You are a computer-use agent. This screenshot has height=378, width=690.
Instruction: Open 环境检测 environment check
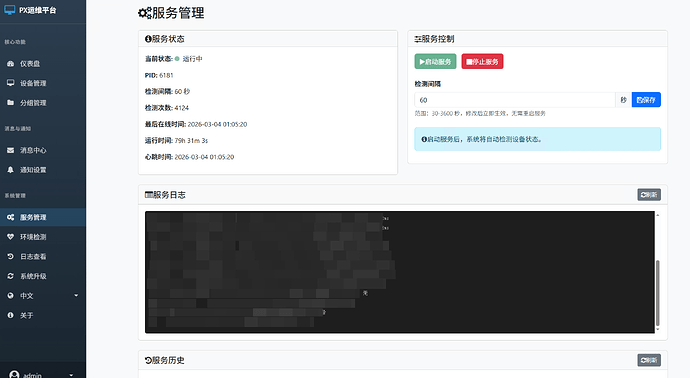pyautogui.click(x=43, y=237)
